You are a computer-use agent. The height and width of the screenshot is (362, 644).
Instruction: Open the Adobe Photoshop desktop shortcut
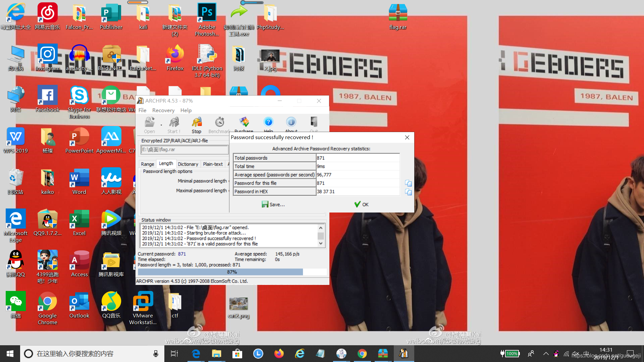(x=207, y=19)
